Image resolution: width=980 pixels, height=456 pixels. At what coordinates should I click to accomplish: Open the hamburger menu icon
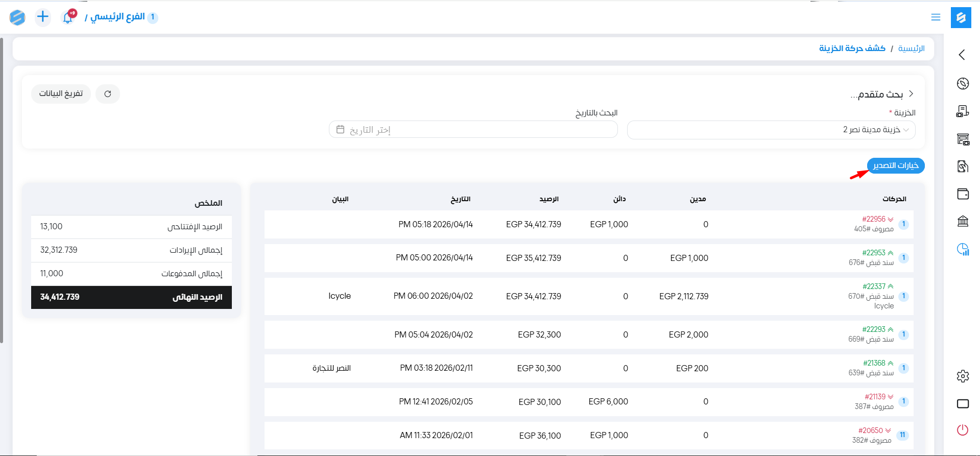[936, 17]
